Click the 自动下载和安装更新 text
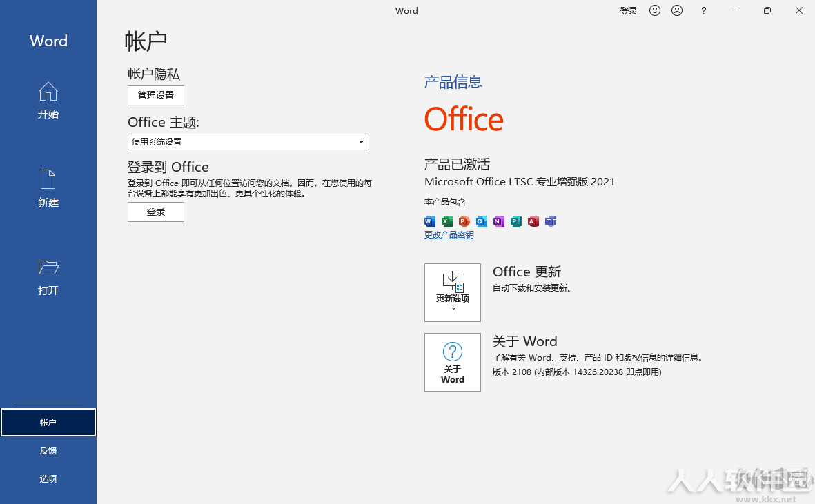Screen dimensions: 815x504 click(532, 288)
